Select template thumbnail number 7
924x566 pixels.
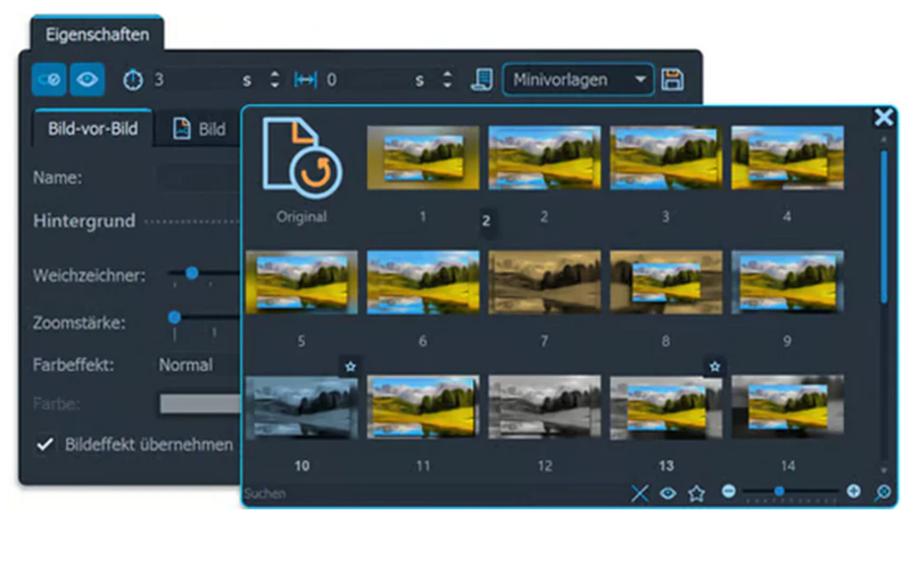click(544, 282)
